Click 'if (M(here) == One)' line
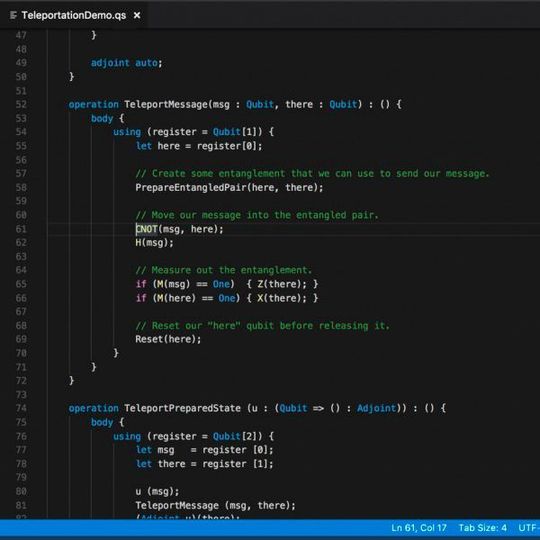Viewport: 540px width, 540px height. [227, 298]
